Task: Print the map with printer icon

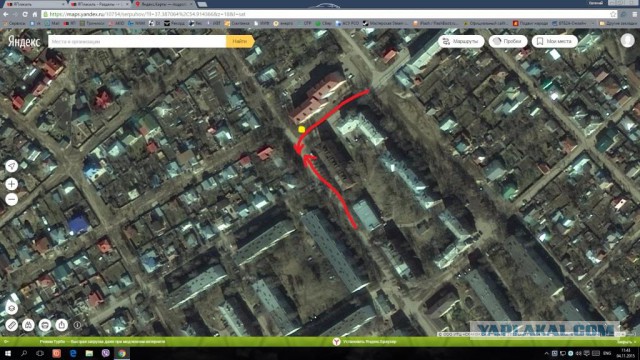Action: tap(44, 325)
